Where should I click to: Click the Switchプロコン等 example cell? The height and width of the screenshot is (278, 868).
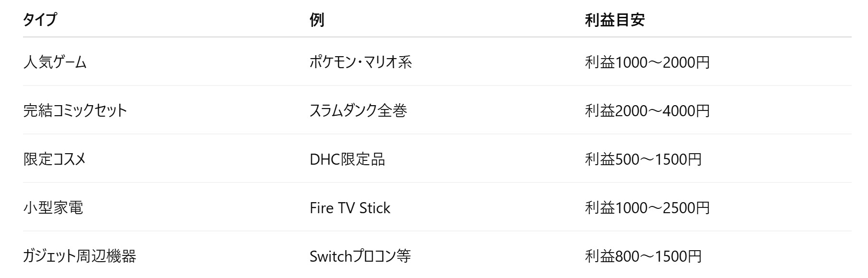[x=360, y=256]
